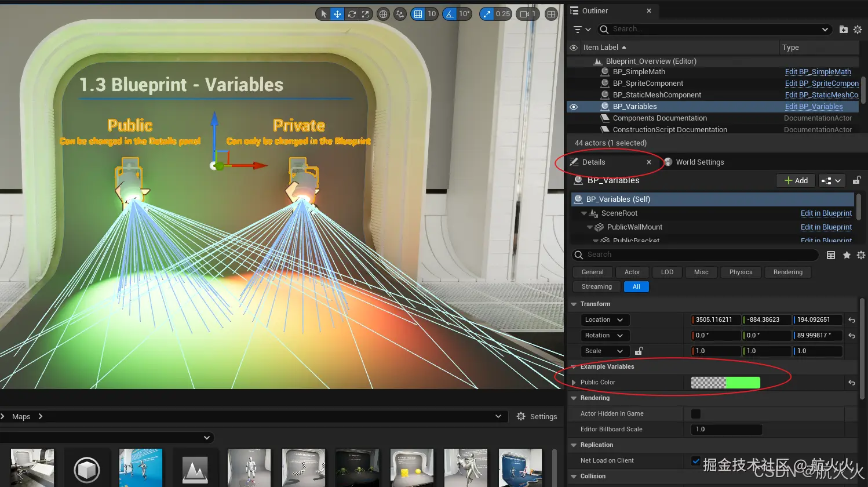Open Outliner settings gear
868x487 pixels.
pos(858,29)
